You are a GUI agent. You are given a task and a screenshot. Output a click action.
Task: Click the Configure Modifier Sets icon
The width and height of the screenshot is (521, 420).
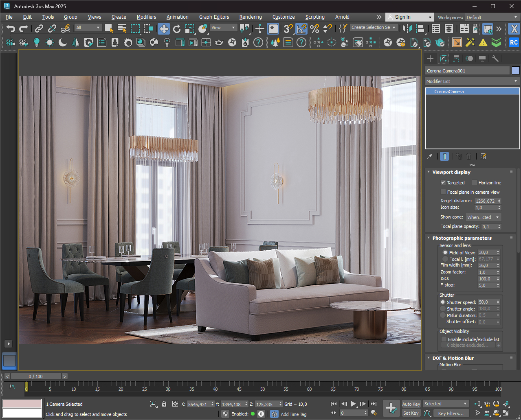tap(484, 156)
